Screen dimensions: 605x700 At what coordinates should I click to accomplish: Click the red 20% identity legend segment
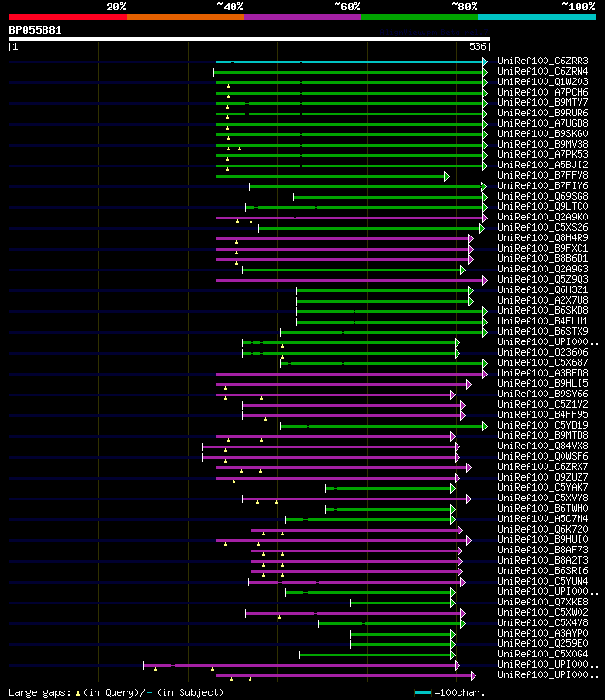tap(68, 17)
